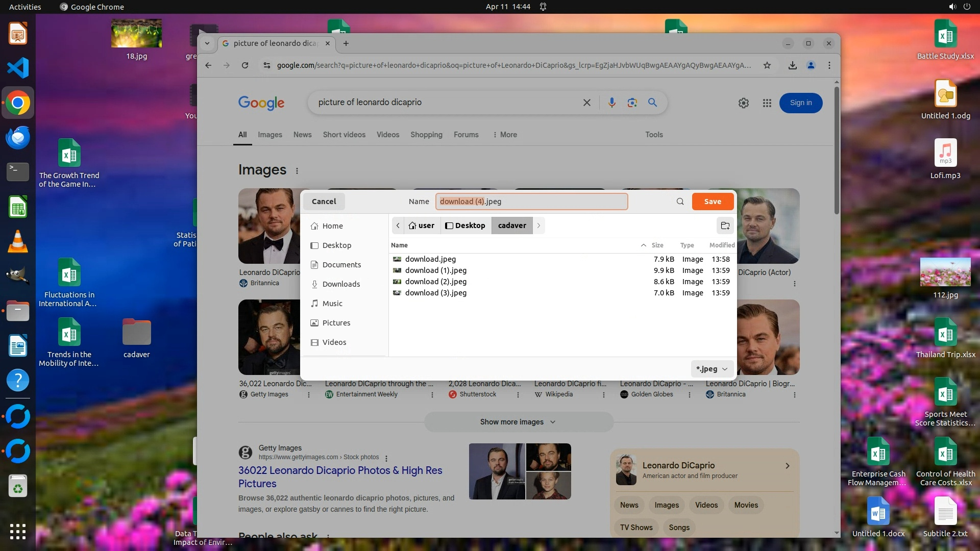This screenshot has width=980, height=551.
Task: Click the path bar forward chevron
Action: click(538, 226)
